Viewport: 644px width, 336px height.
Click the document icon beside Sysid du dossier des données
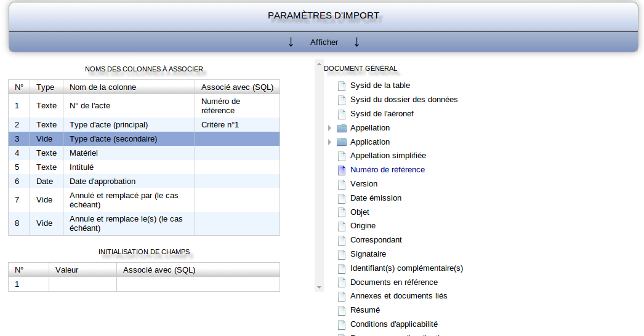point(341,100)
